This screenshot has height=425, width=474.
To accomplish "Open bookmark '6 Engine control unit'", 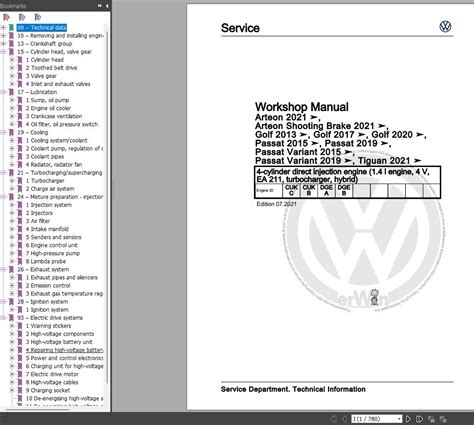I will tap(52, 245).
